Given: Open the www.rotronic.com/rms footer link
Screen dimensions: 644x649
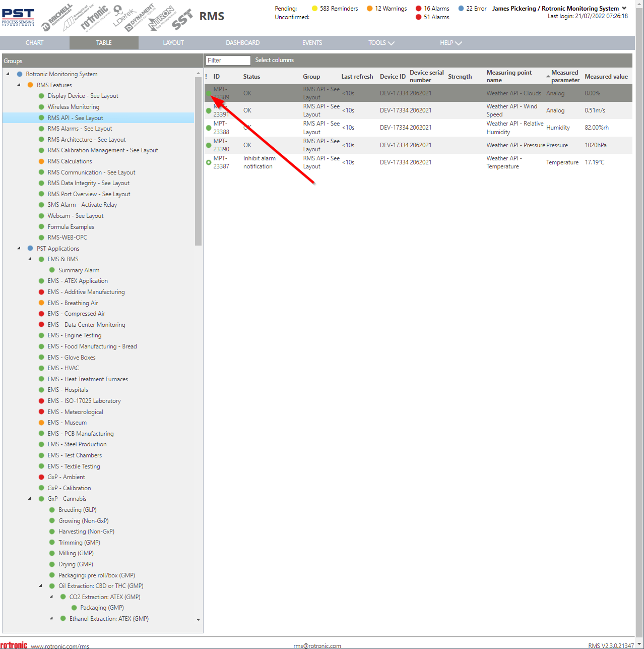Looking at the screenshot, I should point(60,646).
